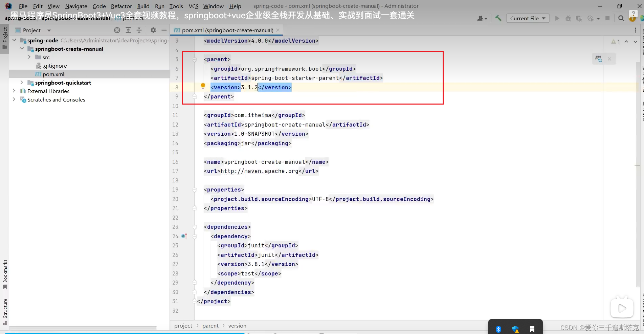Select opened file with crosshair icon in Project panel

click(x=117, y=30)
